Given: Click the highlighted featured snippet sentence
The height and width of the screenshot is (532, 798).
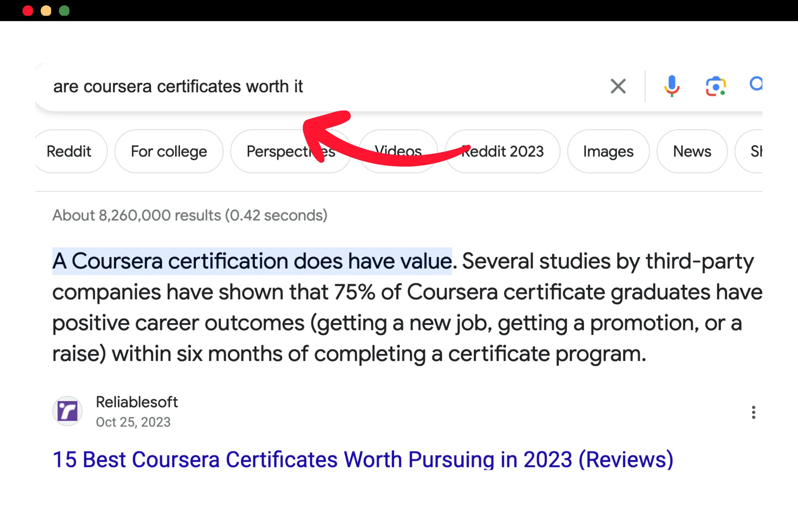Looking at the screenshot, I should [x=252, y=261].
